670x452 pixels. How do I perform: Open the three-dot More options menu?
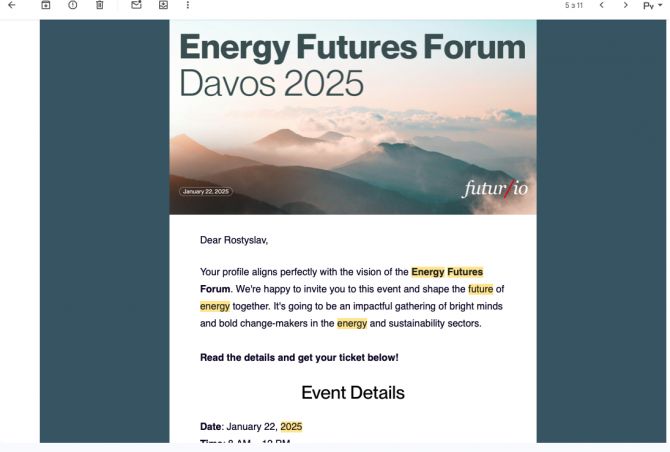tap(188, 5)
